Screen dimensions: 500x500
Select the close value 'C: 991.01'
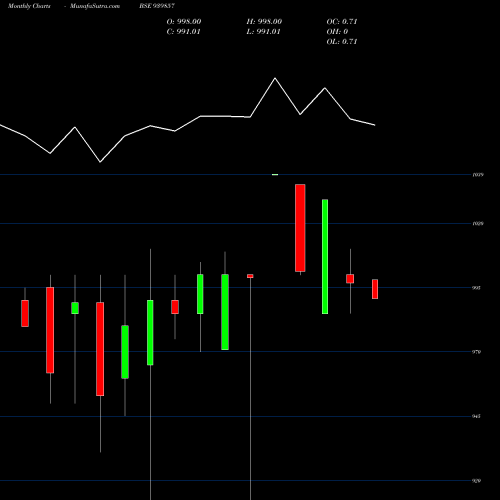[x=183, y=32]
